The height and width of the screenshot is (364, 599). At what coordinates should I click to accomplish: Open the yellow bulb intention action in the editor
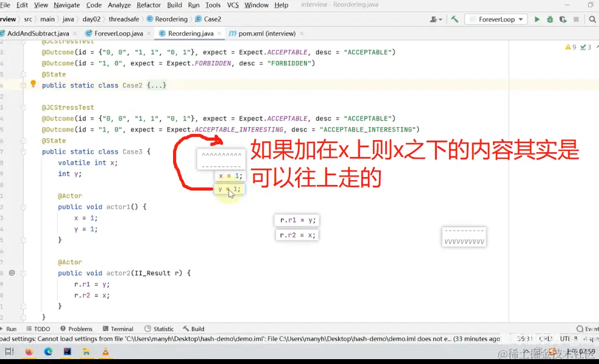coord(33,84)
